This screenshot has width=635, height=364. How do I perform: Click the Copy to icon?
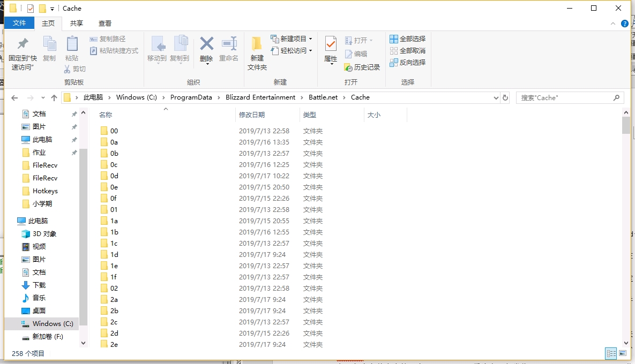tap(180, 44)
